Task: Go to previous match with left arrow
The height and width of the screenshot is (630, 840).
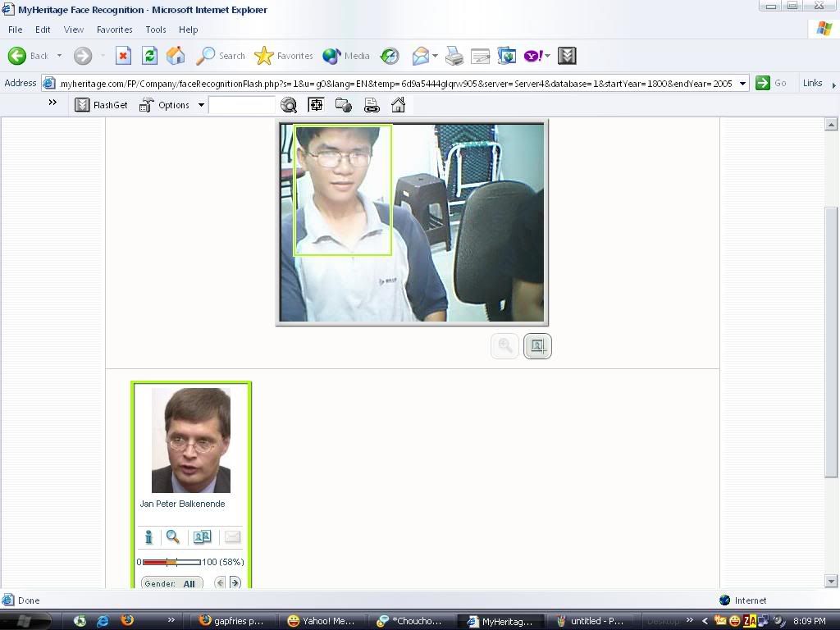Action: click(220, 583)
